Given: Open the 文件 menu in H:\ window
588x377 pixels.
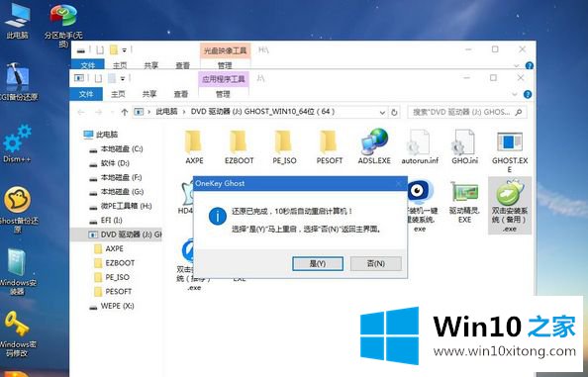Looking at the screenshot, I should coord(88,65).
